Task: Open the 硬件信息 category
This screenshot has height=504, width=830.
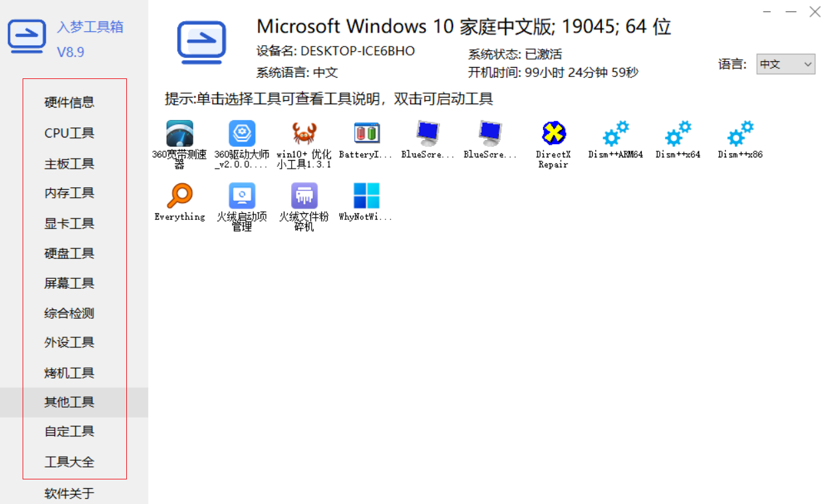Action: [69, 102]
